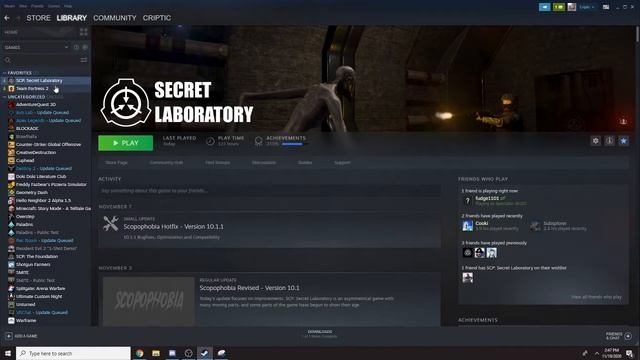Click the green Play button
Image resolution: width=640 pixels, height=360 pixels.
tap(125, 143)
